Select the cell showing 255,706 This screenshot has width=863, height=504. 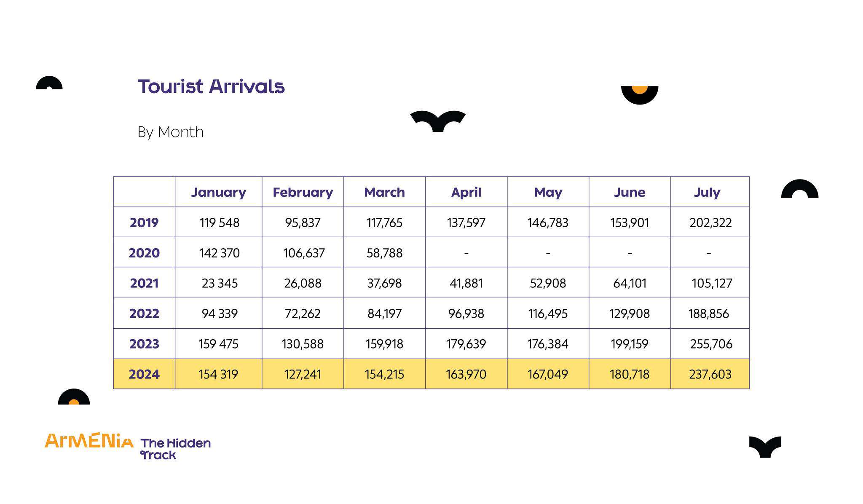tap(711, 344)
